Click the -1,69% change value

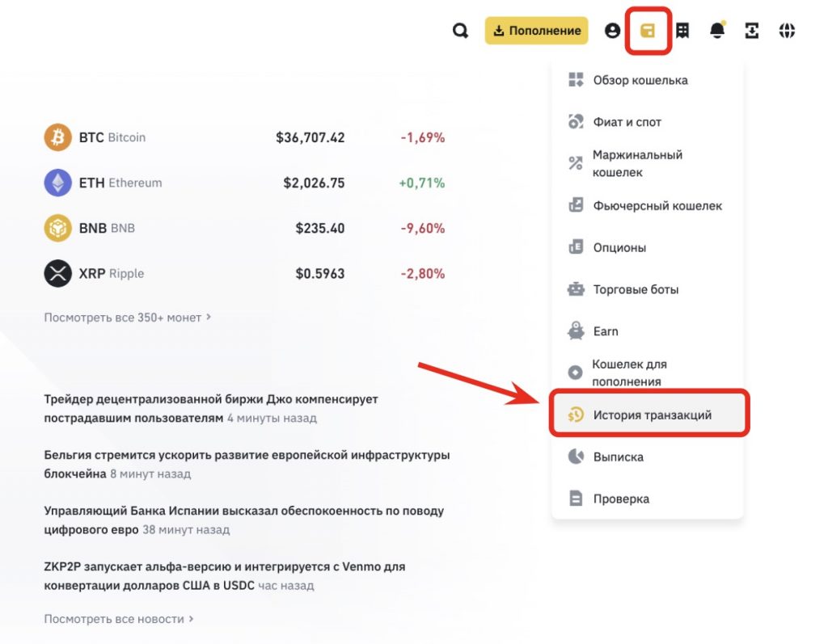pyautogui.click(x=422, y=138)
